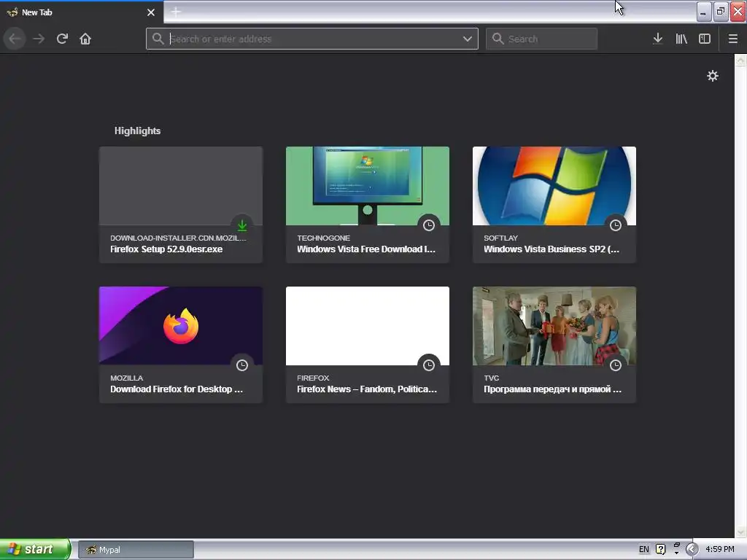
Task: Open the Technogone Windows Vista thumbnail
Action: [x=368, y=186]
